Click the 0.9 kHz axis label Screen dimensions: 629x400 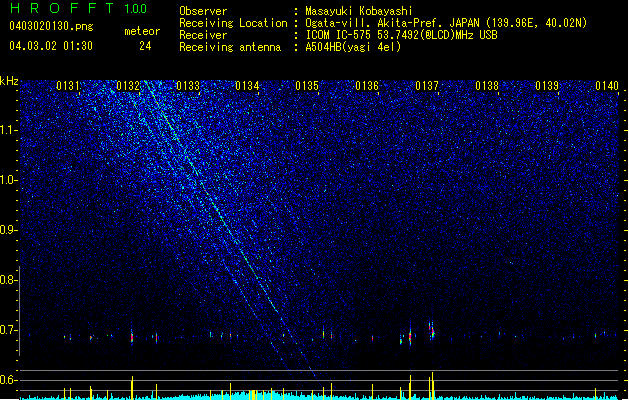pos(8,230)
